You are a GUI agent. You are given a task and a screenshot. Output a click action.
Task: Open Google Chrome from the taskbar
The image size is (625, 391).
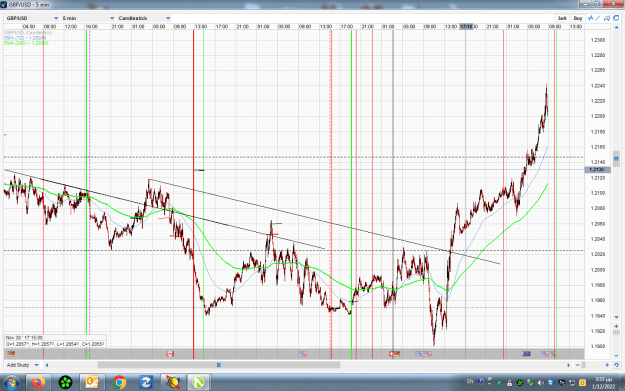pyautogui.click(x=119, y=383)
